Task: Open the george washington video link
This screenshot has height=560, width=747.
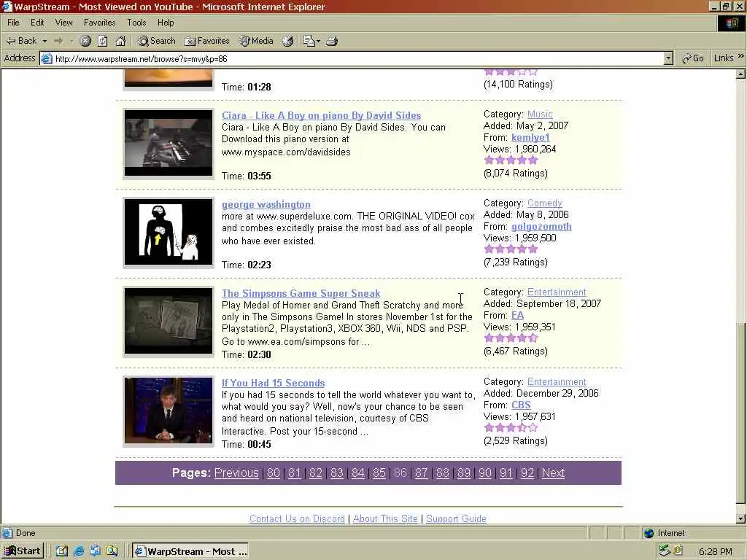Action: (x=266, y=204)
